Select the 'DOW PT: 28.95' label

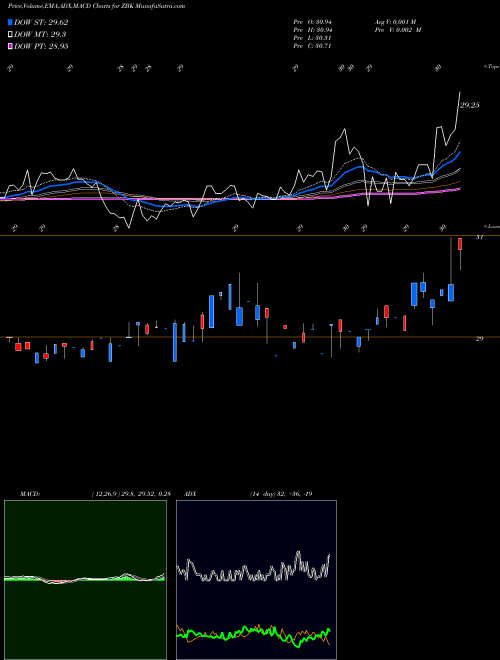point(41,46)
